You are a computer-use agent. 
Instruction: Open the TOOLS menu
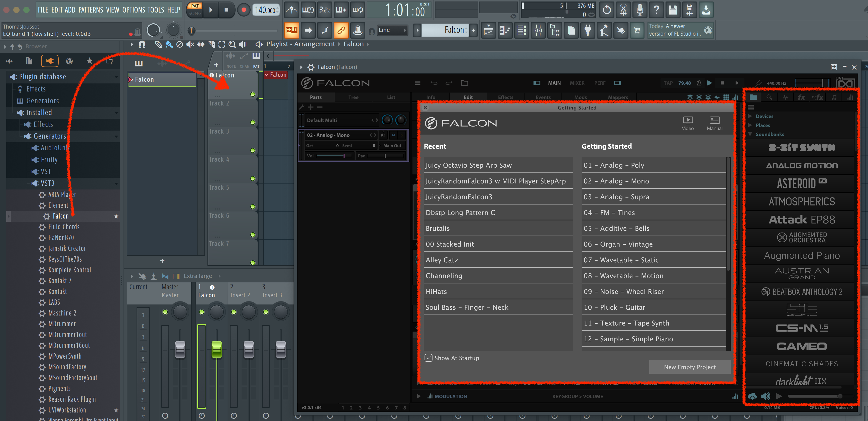pos(156,10)
